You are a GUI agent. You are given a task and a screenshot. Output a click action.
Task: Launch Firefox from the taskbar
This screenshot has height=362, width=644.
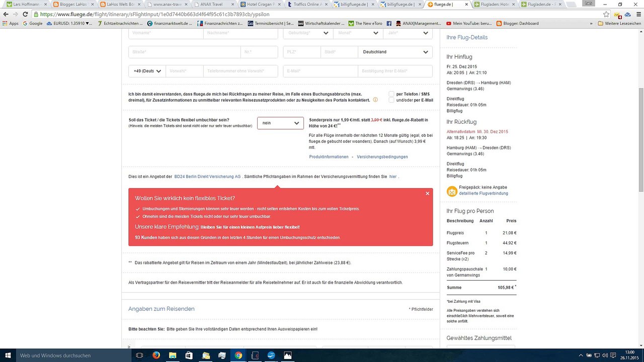[155, 355]
